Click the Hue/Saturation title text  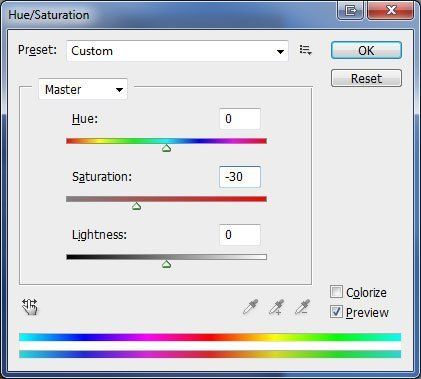coord(49,15)
